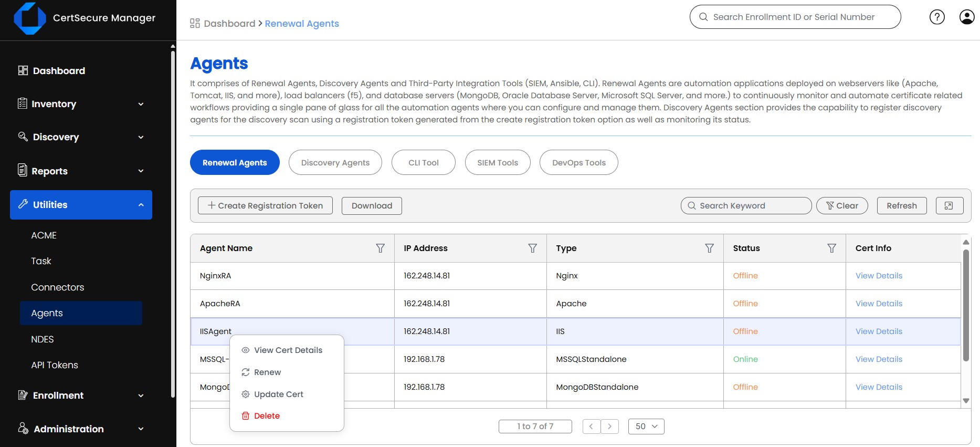Choose Renew in the context menu
Screen dimensions: 980x447
click(x=287, y=372)
